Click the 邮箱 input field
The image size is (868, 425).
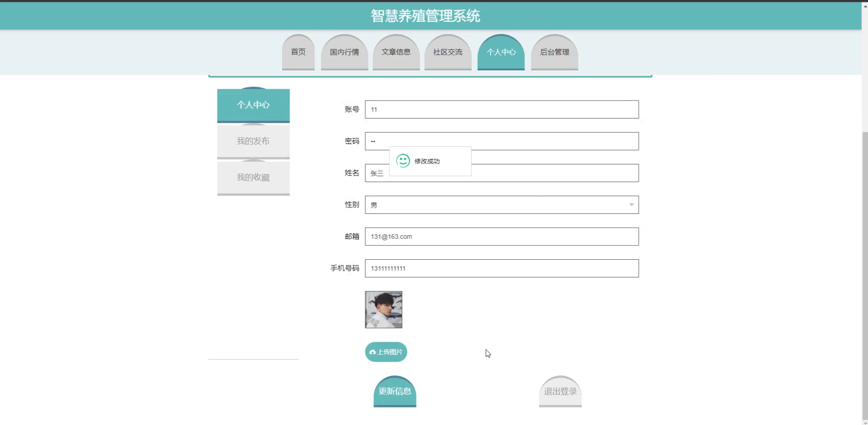click(x=502, y=237)
